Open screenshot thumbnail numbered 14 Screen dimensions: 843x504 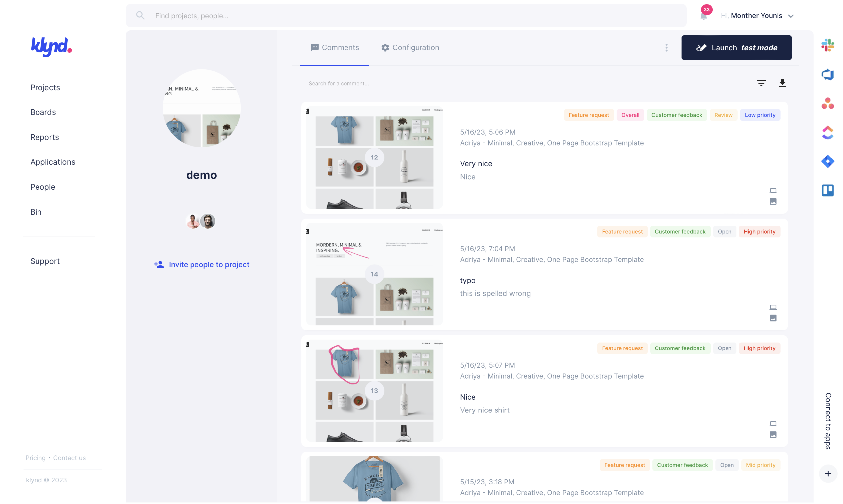[x=374, y=274]
